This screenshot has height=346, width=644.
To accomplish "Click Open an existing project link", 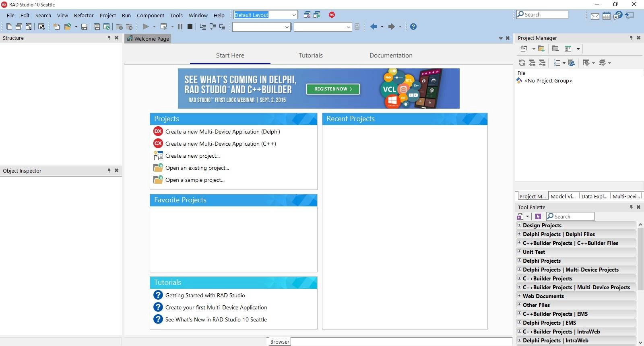I will tap(197, 168).
